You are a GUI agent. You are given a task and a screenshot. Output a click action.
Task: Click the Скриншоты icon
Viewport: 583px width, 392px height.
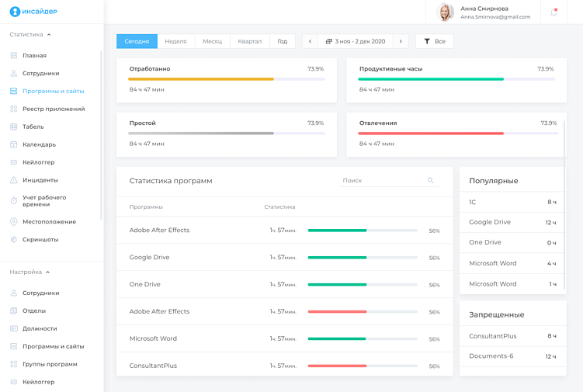14,240
